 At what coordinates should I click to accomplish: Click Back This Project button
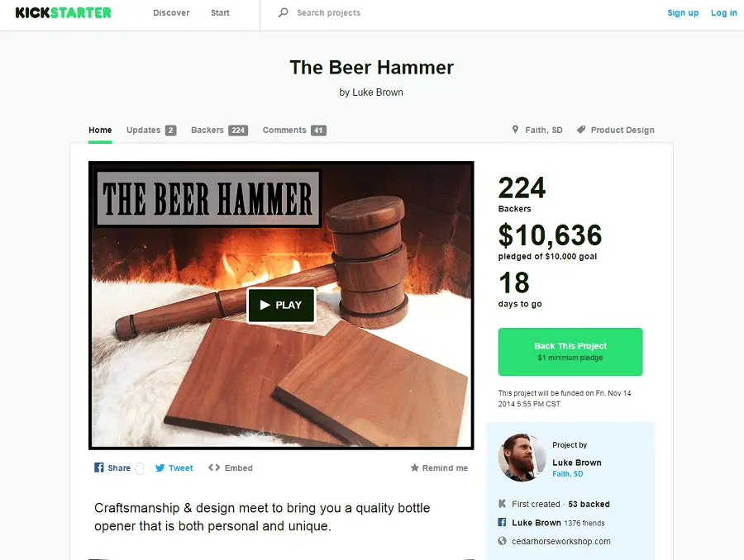pos(570,352)
